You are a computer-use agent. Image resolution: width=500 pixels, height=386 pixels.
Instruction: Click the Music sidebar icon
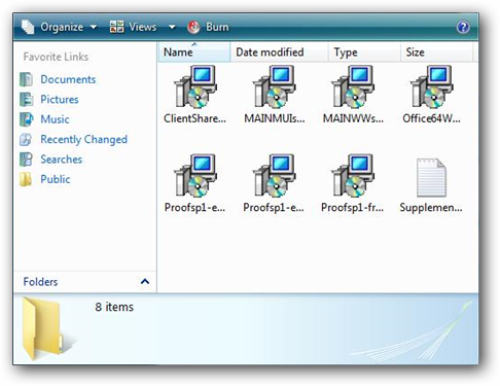coord(26,119)
